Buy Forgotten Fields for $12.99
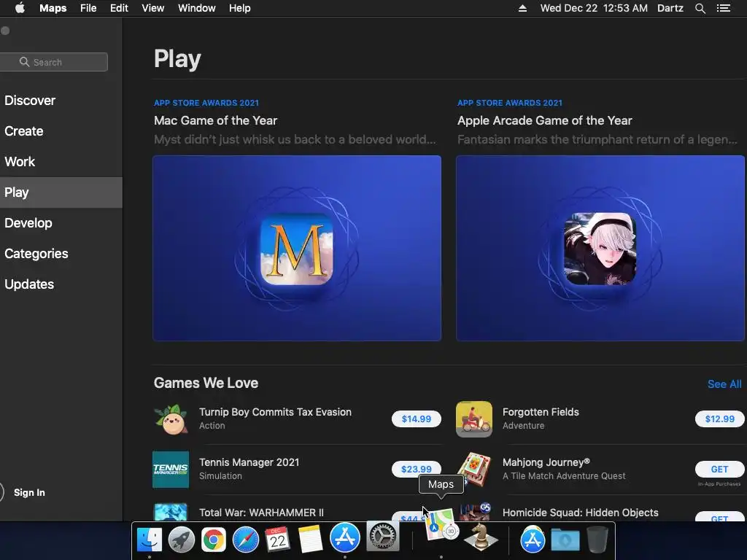This screenshot has height=560, width=747. tap(719, 419)
